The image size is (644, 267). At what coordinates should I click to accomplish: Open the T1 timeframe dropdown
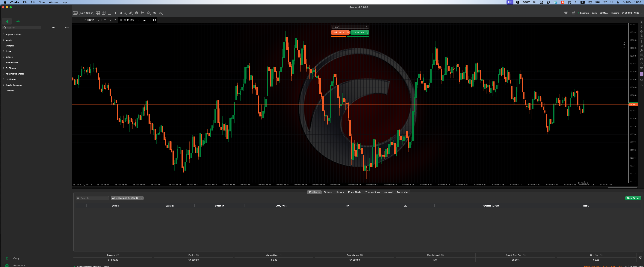110,20
